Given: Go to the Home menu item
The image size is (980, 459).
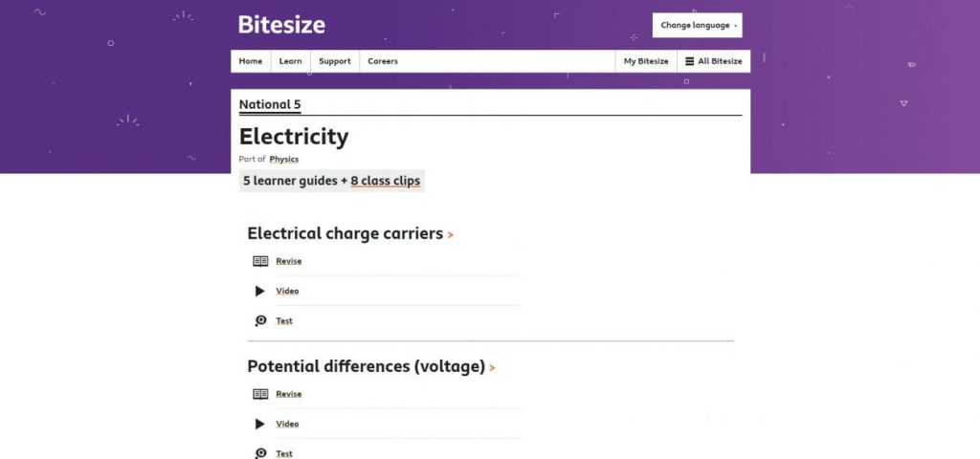Looking at the screenshot, I should [x=251, y=61].
